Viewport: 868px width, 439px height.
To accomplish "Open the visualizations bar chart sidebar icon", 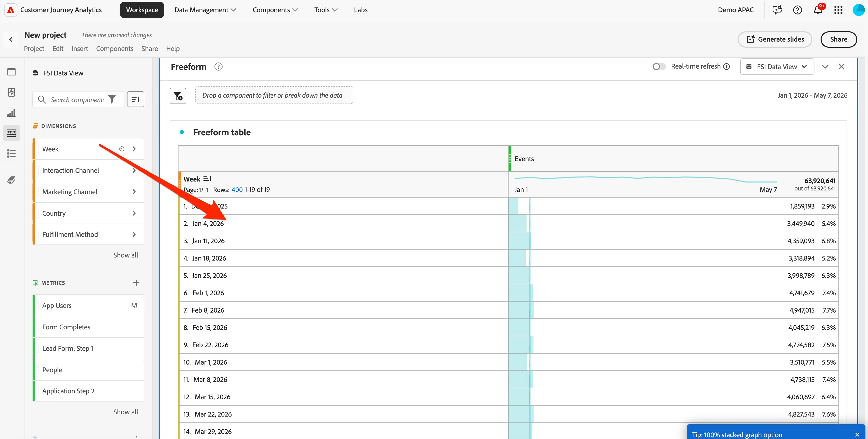I will pos(11,112).
